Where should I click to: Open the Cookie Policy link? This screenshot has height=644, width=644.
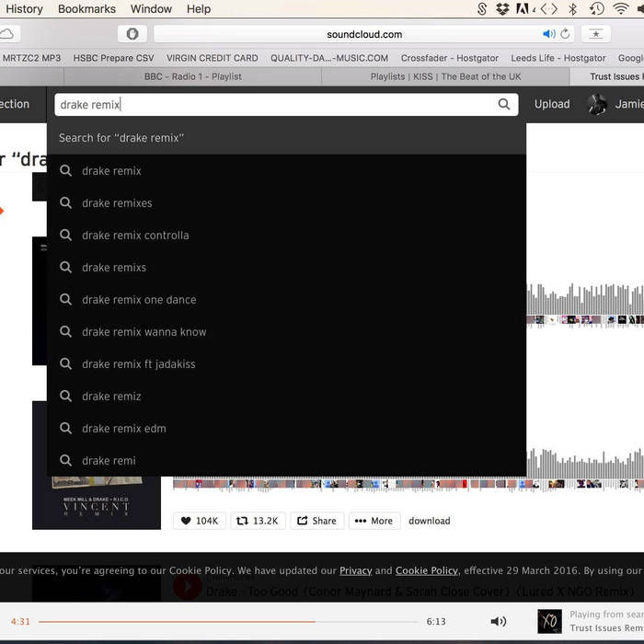426,570
